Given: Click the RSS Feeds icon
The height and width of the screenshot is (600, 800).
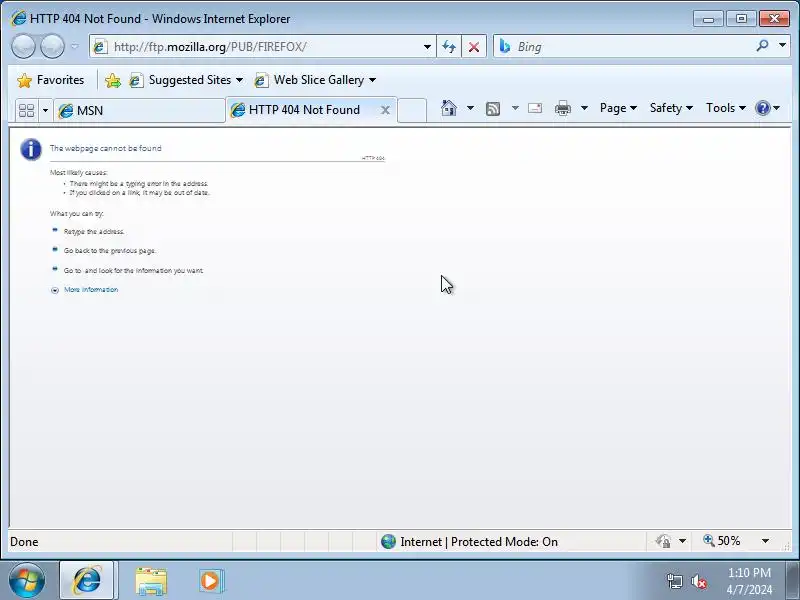Looking at the screenshot, I should (493, 108).
